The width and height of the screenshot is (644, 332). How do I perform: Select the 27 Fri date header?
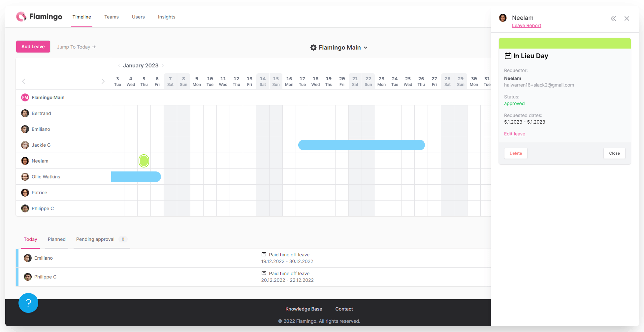[434, 81]
